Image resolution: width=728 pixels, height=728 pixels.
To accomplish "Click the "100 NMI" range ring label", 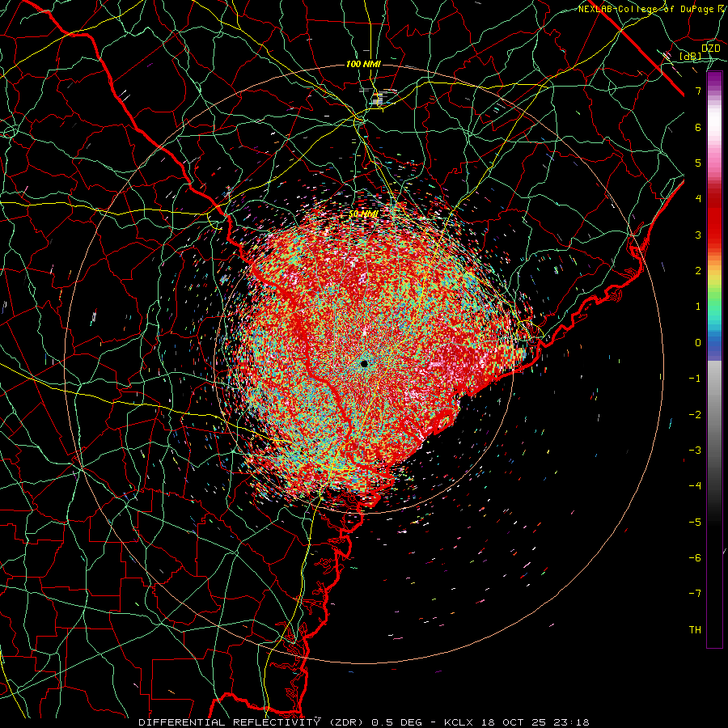I will click(363, 64).
